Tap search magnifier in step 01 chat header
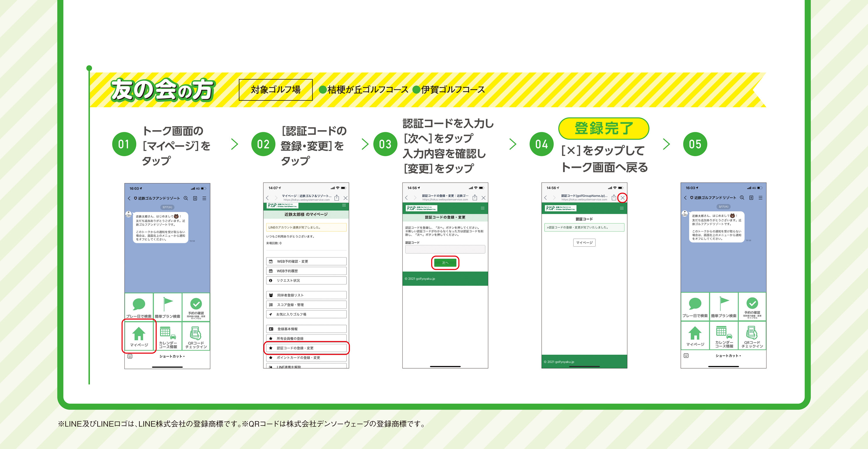The width and height of the screenshot is (868, 449). click(186, 198)
